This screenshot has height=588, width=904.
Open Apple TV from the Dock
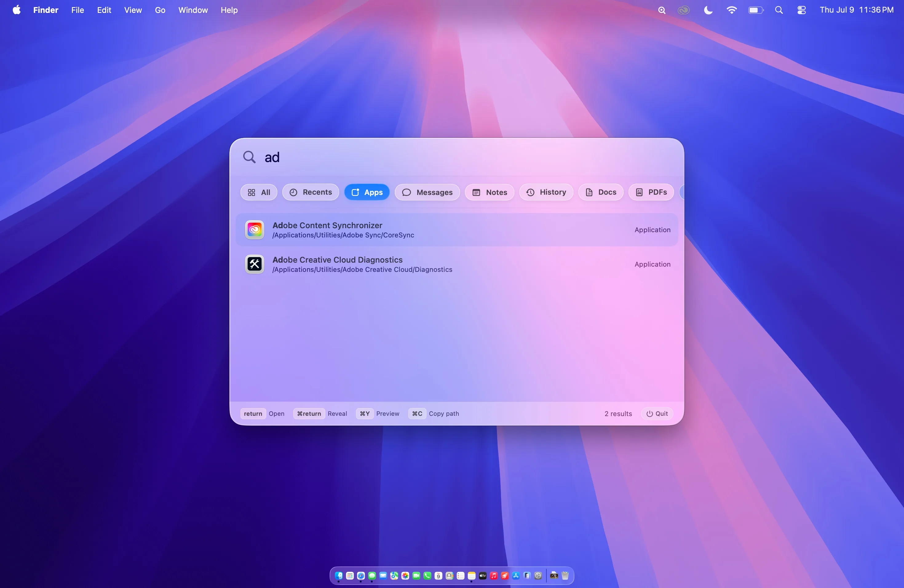click(x=483, y=575)
